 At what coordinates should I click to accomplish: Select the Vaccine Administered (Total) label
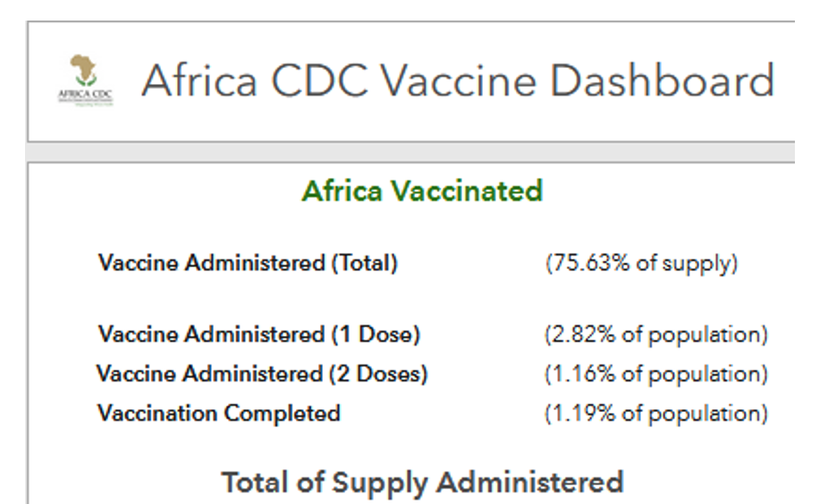pos(248,264)
